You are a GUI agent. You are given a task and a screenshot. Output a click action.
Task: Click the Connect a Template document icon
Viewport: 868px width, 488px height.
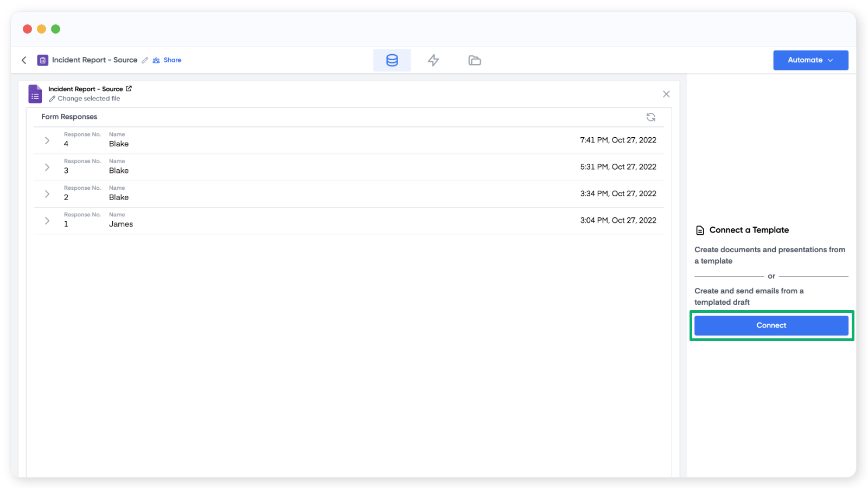(700, 230)
